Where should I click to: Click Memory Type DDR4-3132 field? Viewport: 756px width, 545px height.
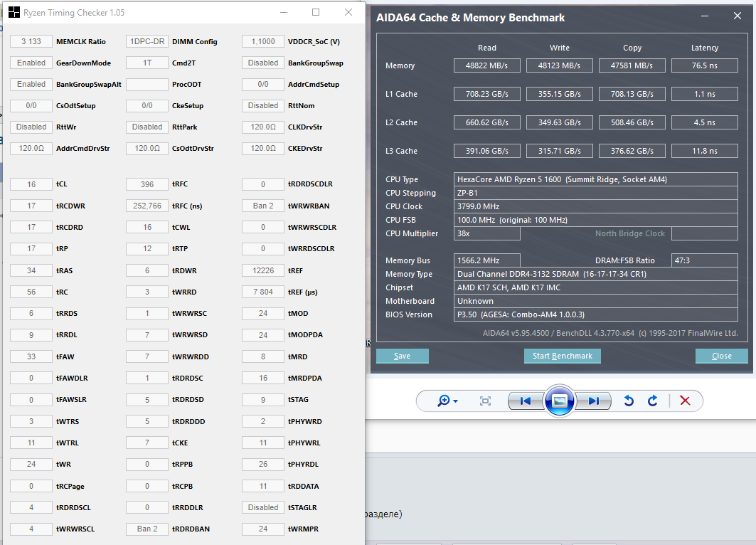[595, 274]
